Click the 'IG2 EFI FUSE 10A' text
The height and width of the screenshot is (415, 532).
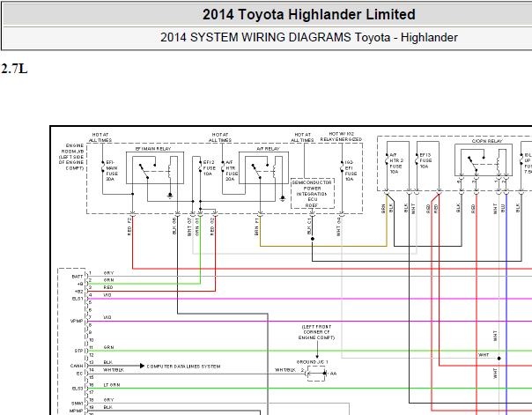click(x=351, y=171)
